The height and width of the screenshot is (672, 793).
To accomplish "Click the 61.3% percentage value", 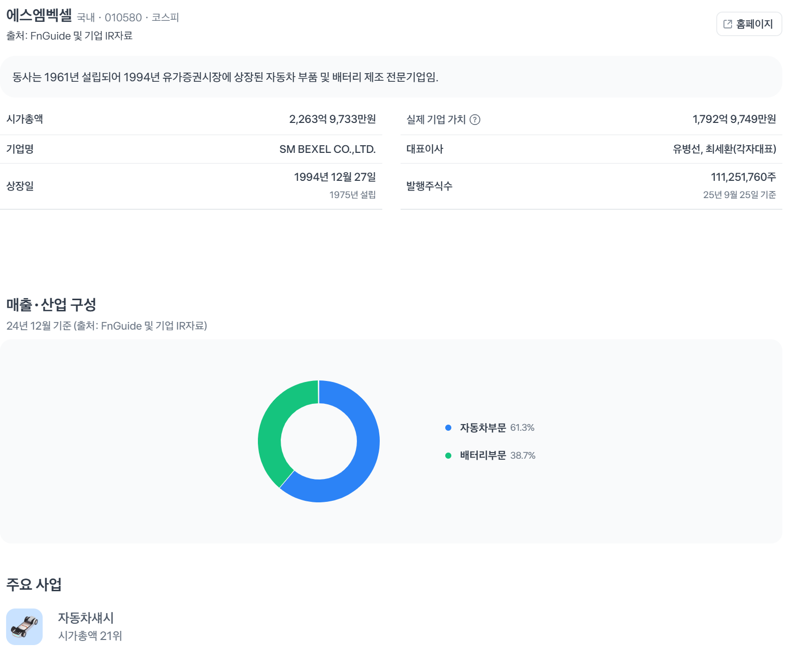I will point(522,428).
